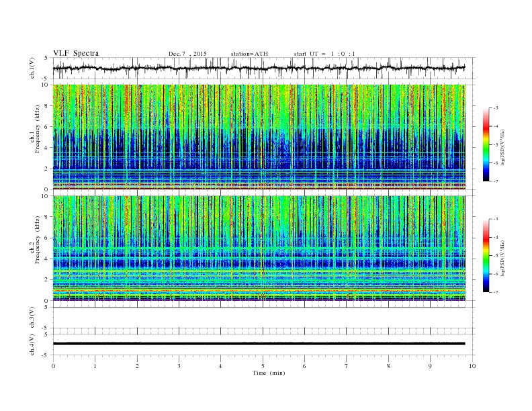
Task: Click the ch.1 PSD color scale bar
Action: coord(486,144)
